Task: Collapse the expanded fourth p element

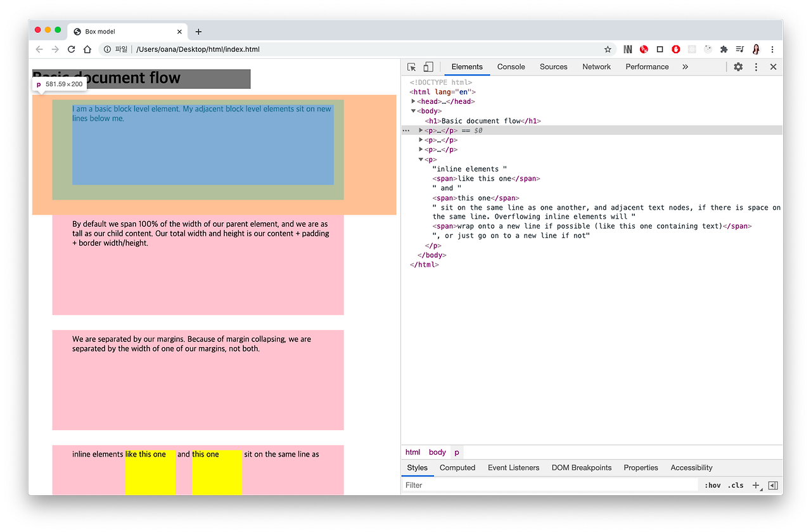Action: click(421, 160)
